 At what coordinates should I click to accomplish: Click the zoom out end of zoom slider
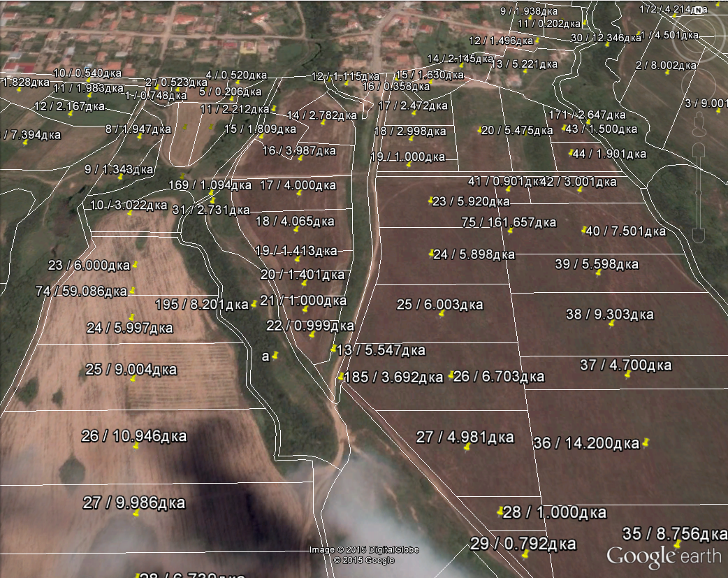click(x=698, y=237)
